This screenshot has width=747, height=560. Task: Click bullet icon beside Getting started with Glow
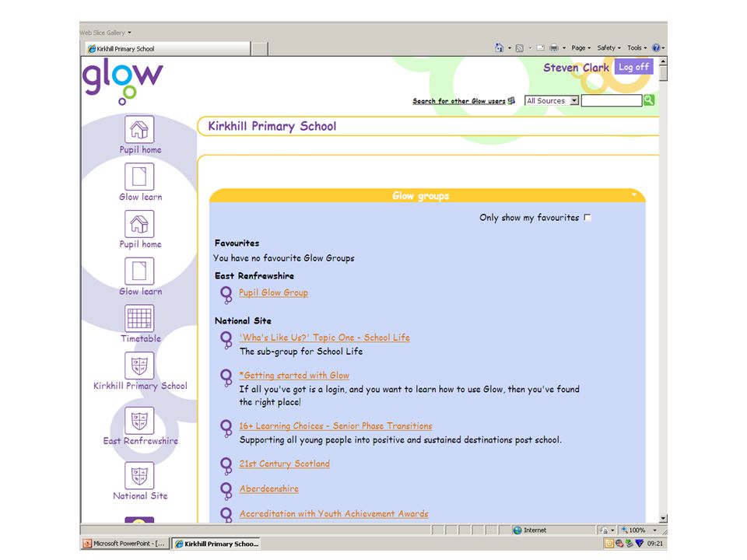tap(226, 377)
